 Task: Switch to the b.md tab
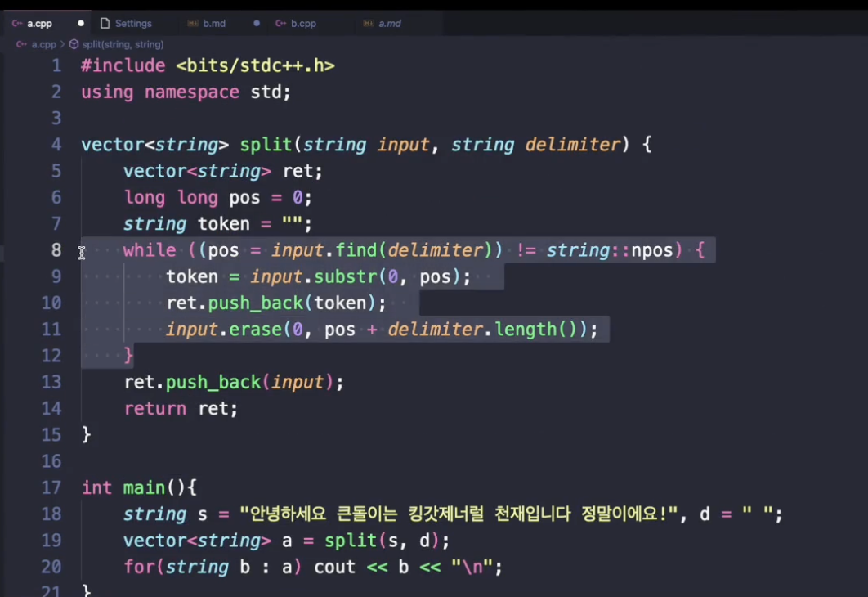[x=214, y=23]
